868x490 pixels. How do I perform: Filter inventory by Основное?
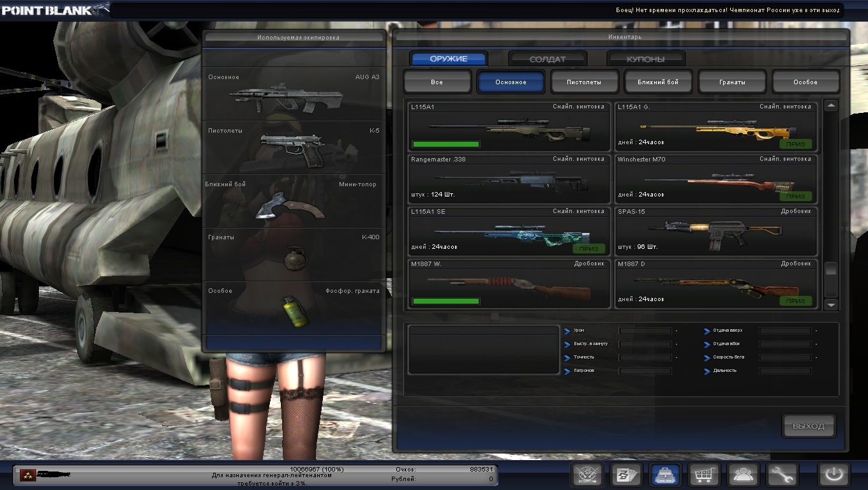(511, 82)
